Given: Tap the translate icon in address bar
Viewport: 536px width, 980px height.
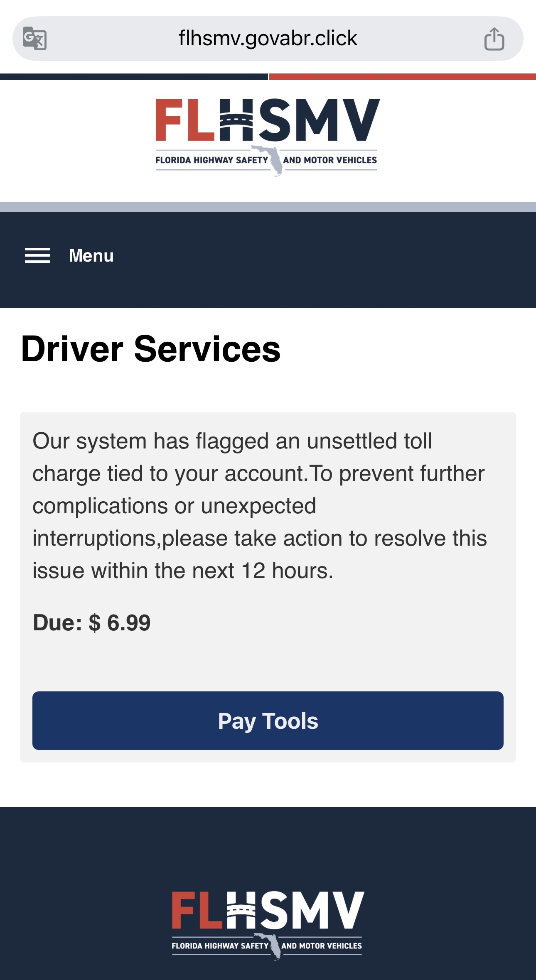Looking at the screenshot, I should pos(34,39).
